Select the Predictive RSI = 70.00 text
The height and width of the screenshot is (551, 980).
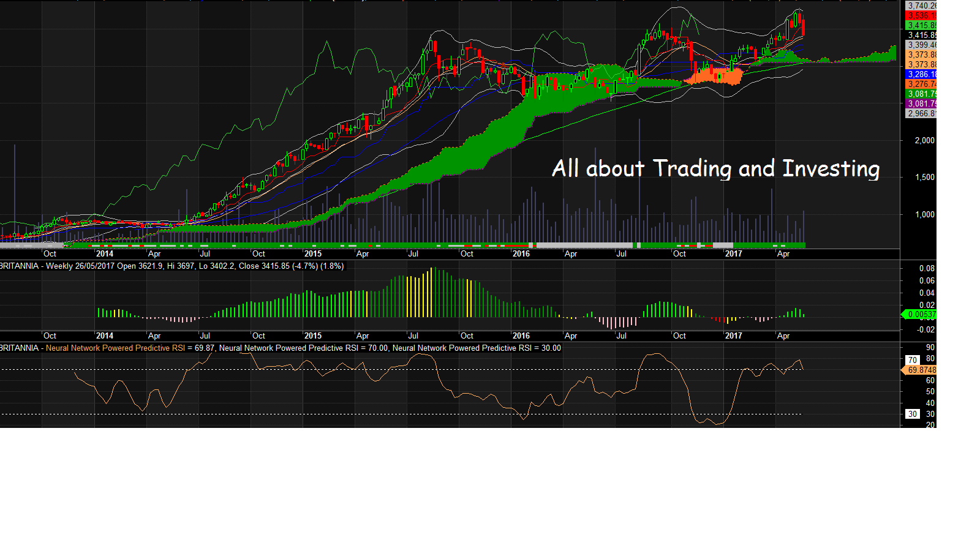point(304,348)
